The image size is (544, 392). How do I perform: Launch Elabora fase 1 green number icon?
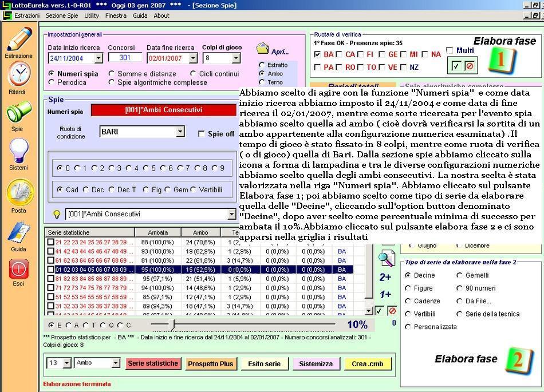click(x=501, y=60)
